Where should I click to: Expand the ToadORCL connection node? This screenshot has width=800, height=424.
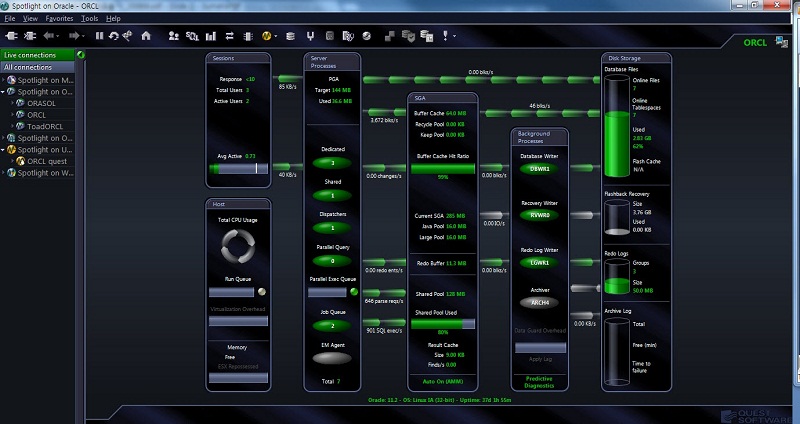[14, 126]
